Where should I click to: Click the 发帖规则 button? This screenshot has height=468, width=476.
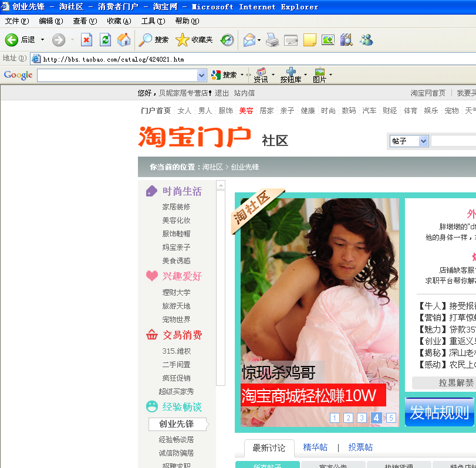tap(440, 412)
